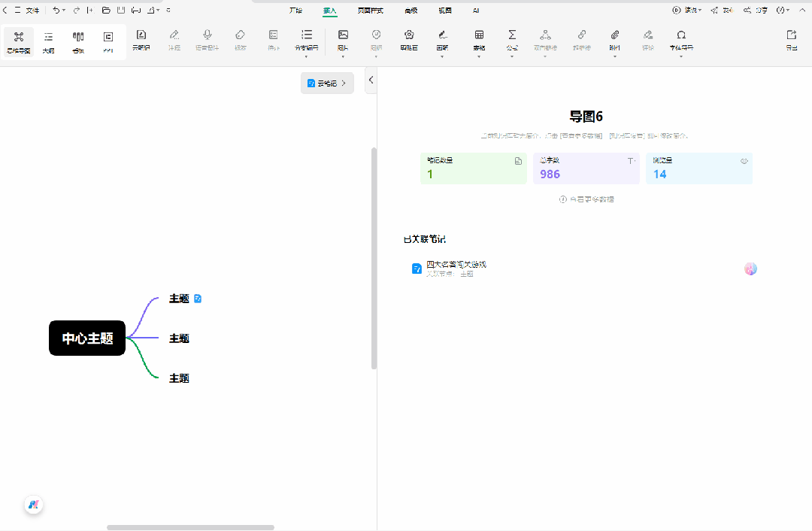Click the undo arrow icon
Screen dimensions: 812x531
[x=56, y=10]
